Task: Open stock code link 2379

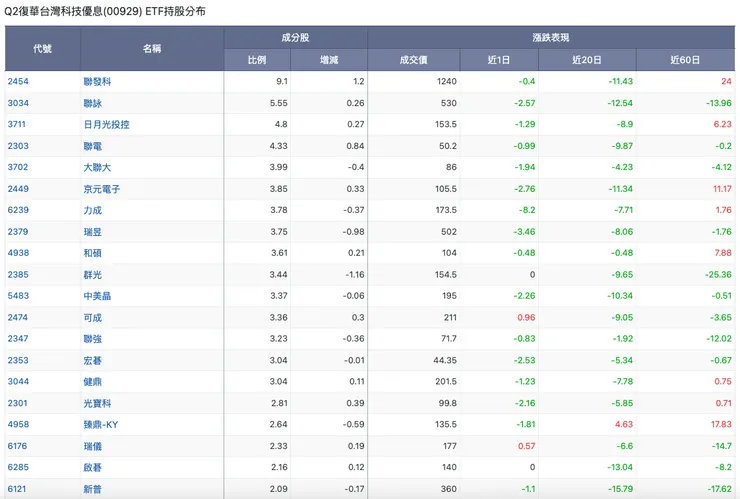Action: (18, 232)
